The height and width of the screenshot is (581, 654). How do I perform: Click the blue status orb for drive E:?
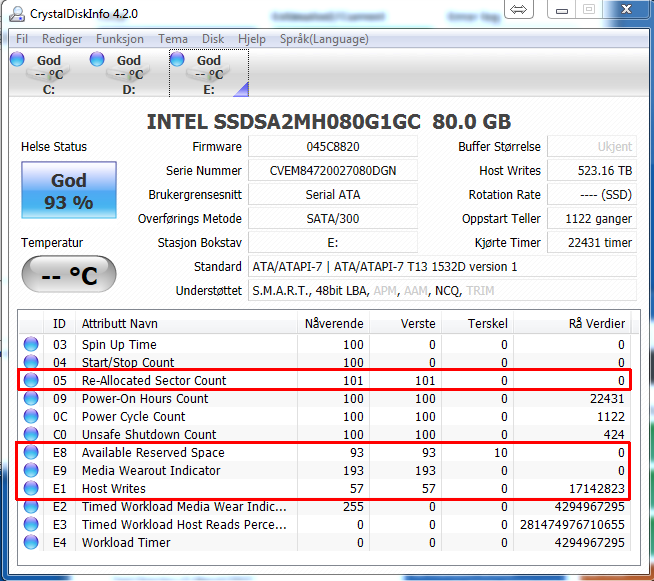[177, 59]
